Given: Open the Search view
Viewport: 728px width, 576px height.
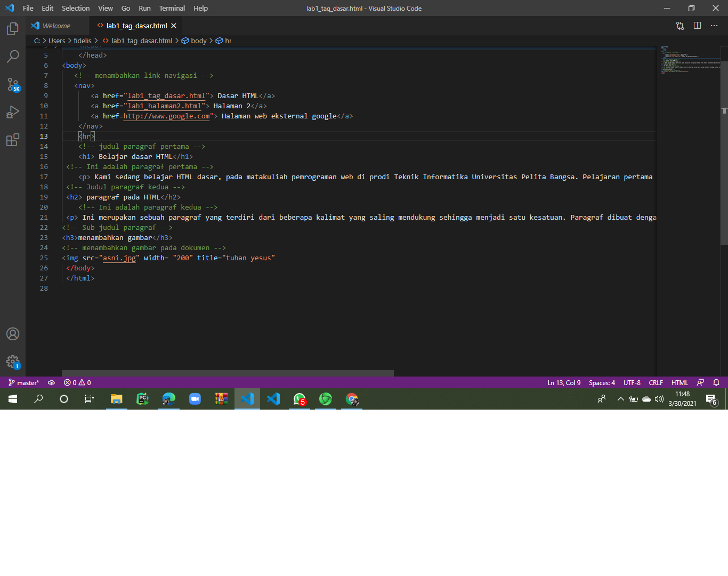Looking at the screenshot, I should coord(13,57).
